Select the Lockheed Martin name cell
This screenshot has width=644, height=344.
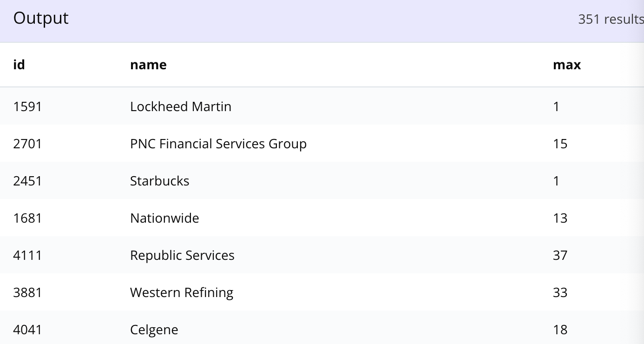coord(181,106)
